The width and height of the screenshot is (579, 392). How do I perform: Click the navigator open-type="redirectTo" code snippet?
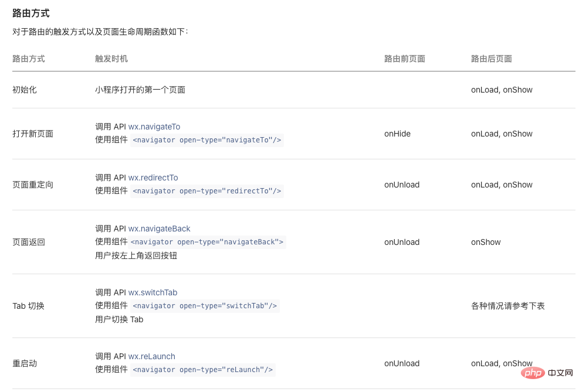206,191
